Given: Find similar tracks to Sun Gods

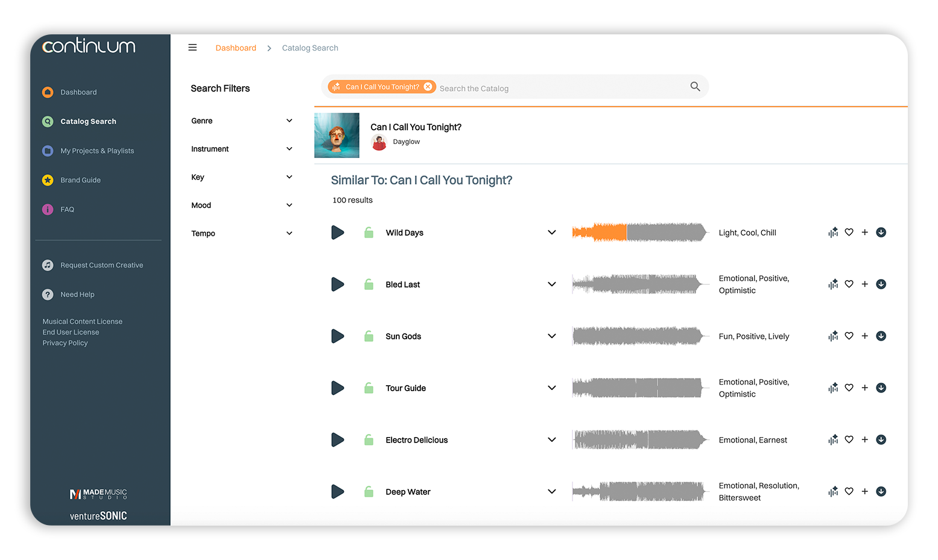Looking at the screenshot, I should [833, 336].
